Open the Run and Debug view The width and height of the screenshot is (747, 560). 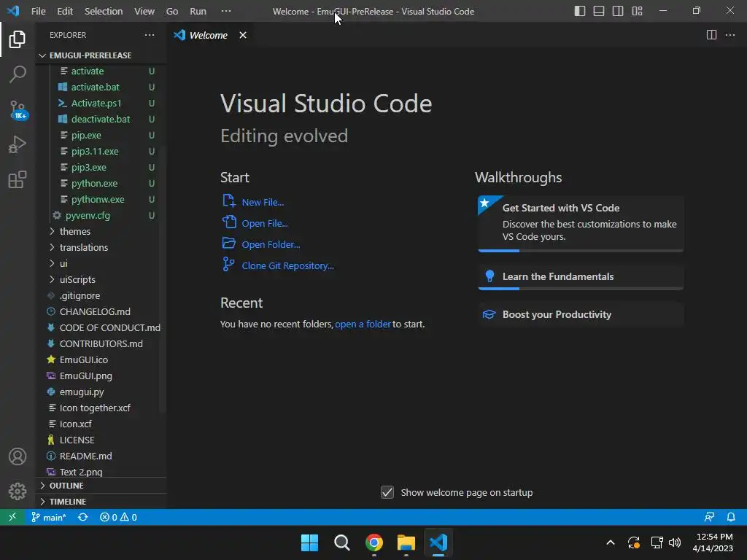tap(18, 145)
